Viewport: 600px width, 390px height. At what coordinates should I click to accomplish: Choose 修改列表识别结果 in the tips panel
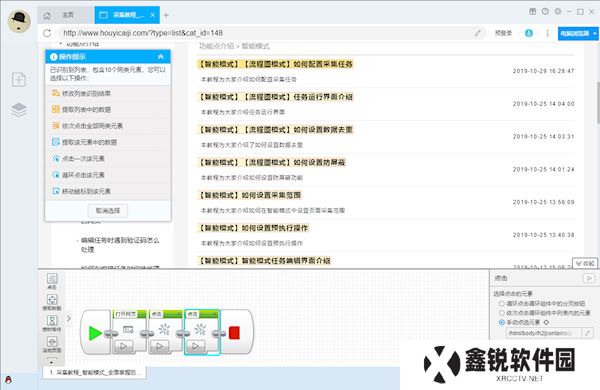pos(108,93)
